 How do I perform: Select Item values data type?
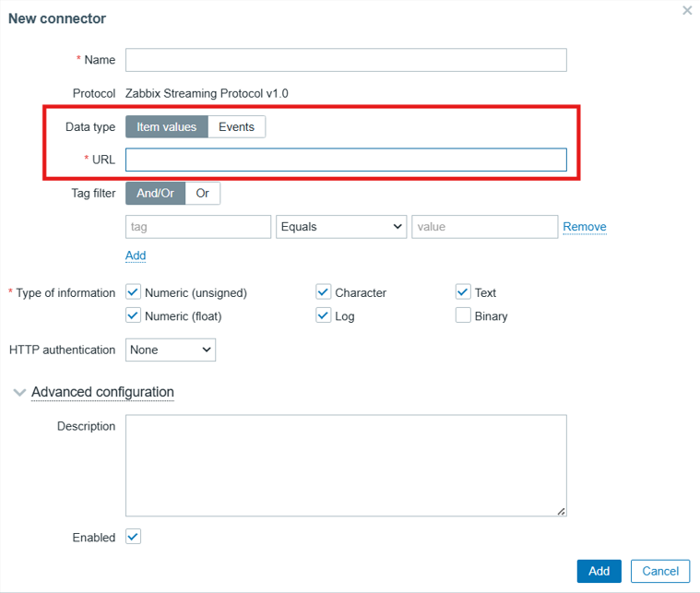167,126
